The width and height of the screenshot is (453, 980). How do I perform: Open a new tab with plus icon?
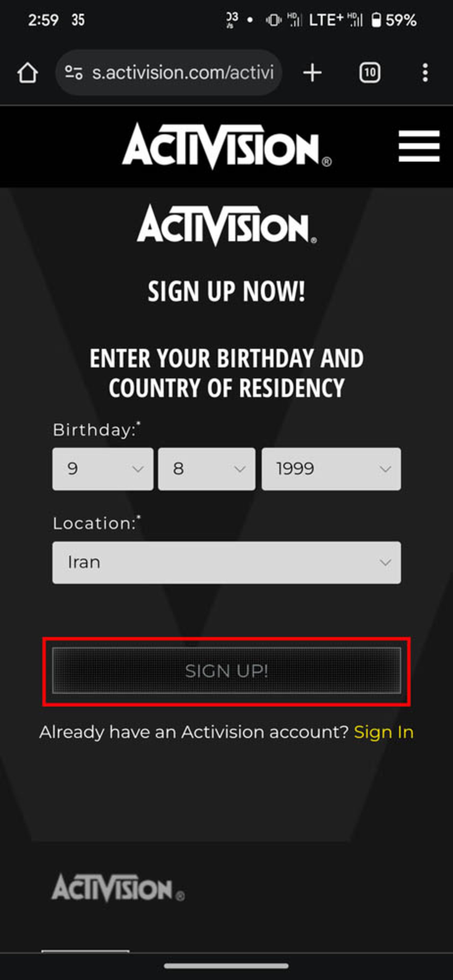click(312, 72)
